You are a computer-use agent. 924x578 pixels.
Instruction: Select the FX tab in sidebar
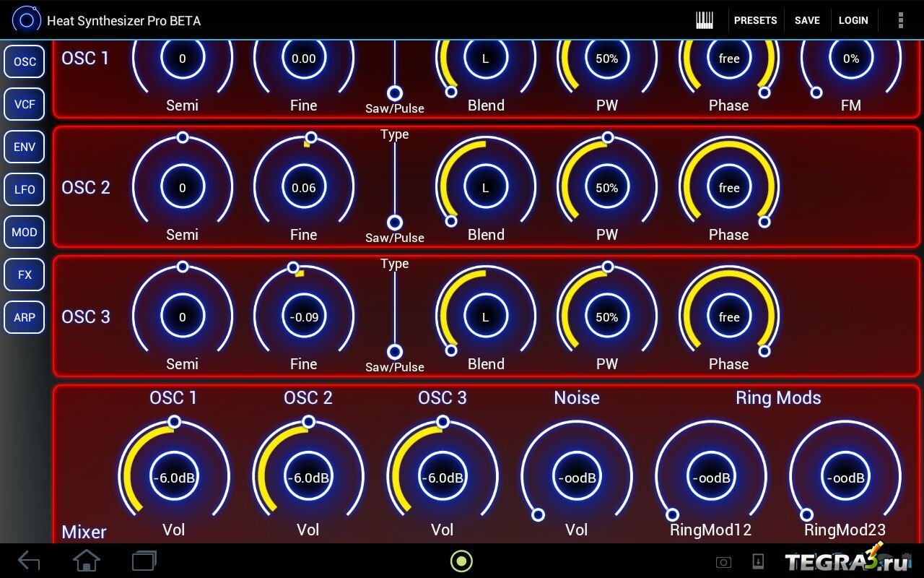tap(25, 275)
